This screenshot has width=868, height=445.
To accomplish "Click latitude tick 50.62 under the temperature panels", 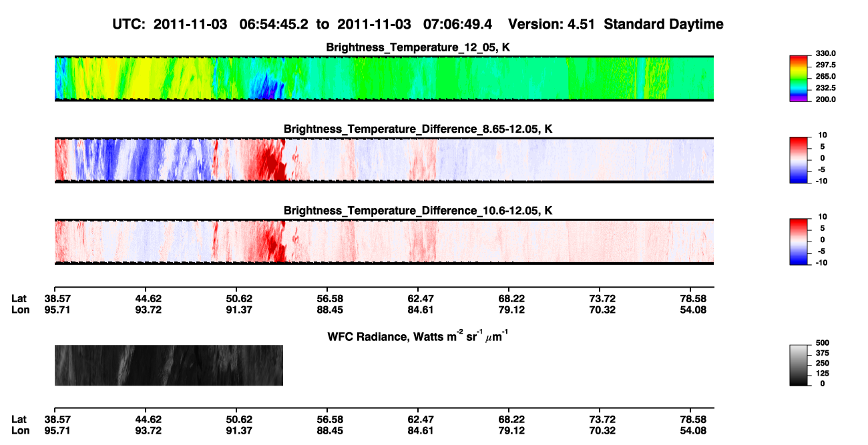I will 239,298.
